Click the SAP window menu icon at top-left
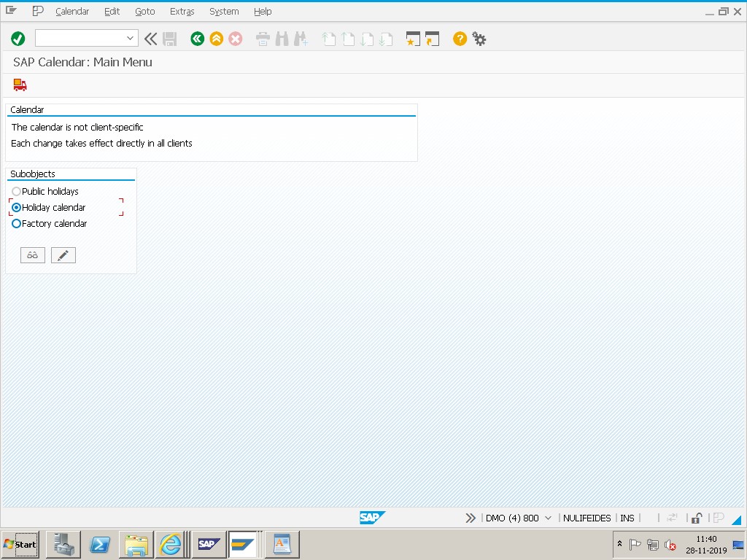 [11, 10]
